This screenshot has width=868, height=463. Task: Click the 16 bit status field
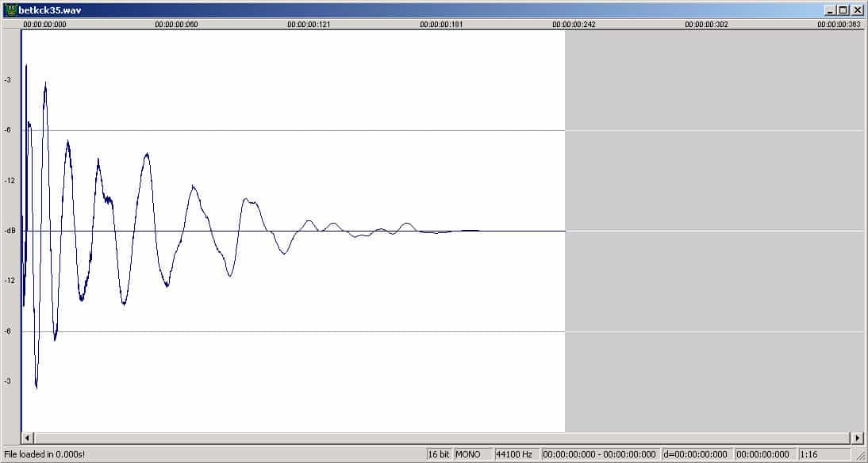click(x=440, y=454)
